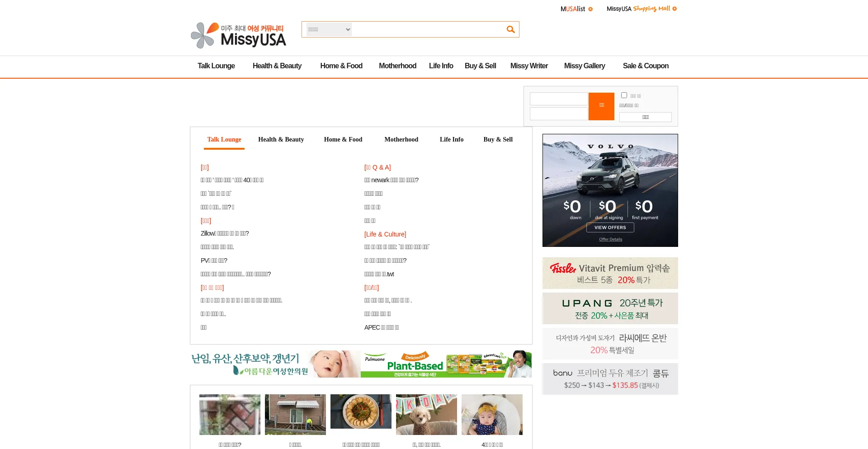Image resolution: width=868 pixels, height=449 pixels.
Task: Click the orange dot beside Shopping Mall
Action: pos(675,9)
